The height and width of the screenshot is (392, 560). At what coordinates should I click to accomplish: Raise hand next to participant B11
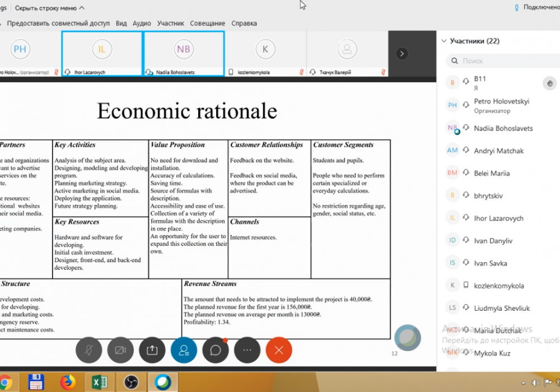pos(550,83)
